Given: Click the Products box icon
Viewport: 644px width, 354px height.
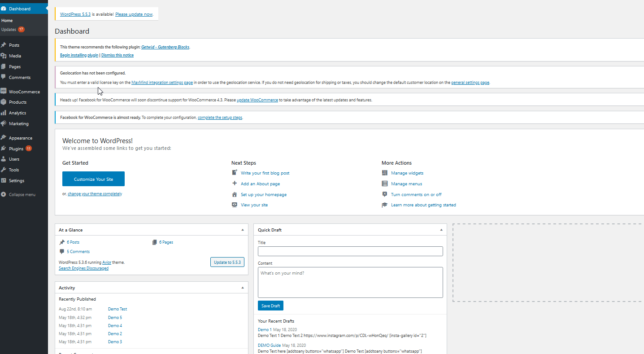Looking at the screenshot, I should point(4,102).
